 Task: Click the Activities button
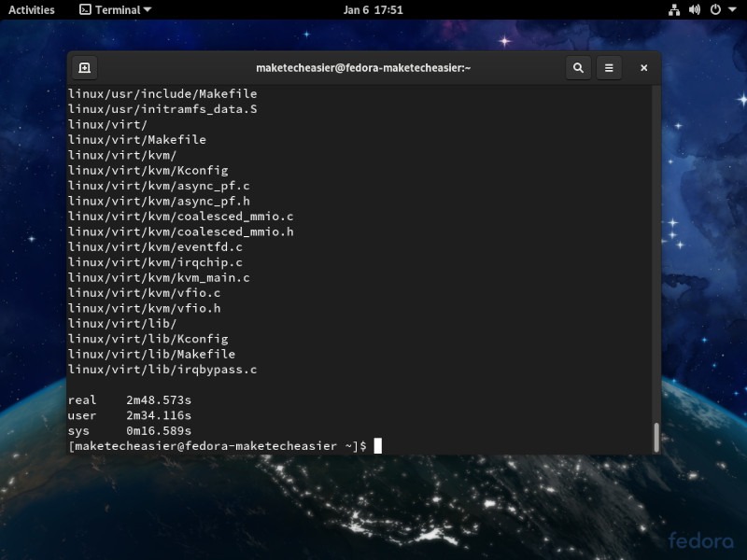point(32,10)
